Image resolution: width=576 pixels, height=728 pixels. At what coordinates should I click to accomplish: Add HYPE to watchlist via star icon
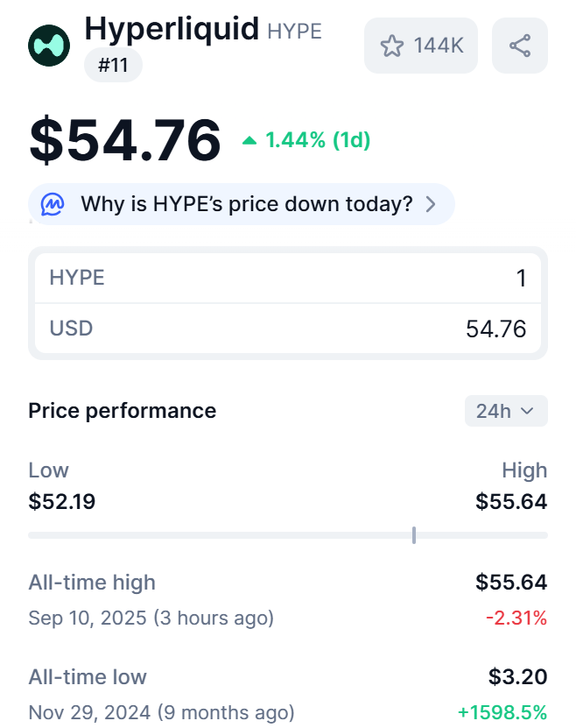(x=391, y=46)
